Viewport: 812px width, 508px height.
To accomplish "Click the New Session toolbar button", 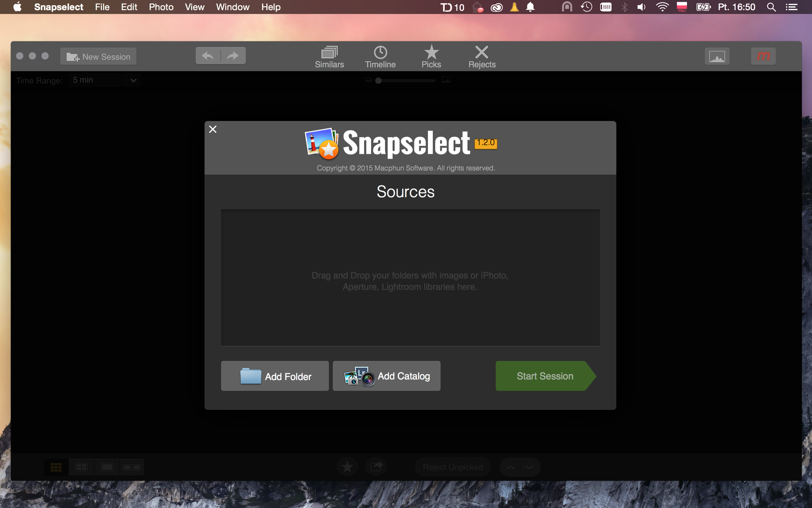I will pos(98,56).
